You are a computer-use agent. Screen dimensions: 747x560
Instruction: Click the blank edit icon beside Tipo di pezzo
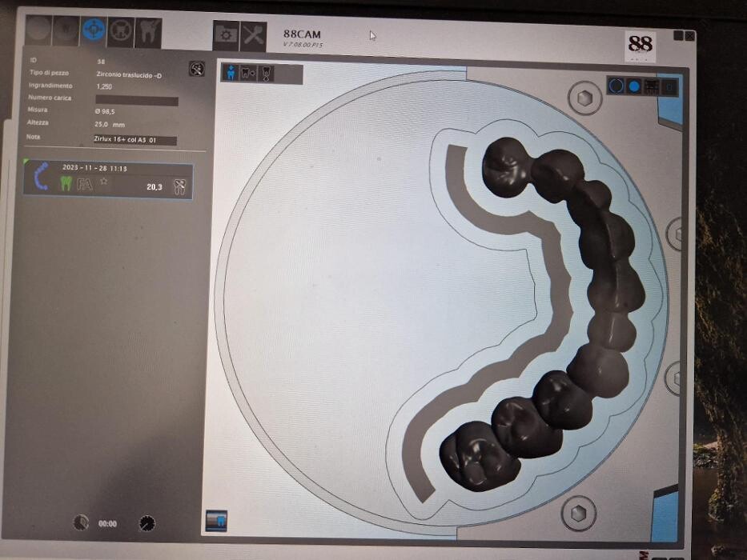[x=196, y=69]
